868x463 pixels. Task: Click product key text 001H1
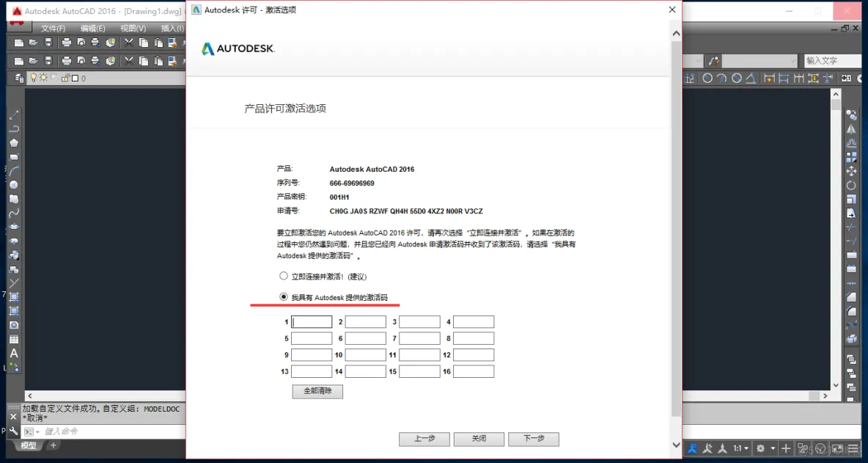[339, 197]
